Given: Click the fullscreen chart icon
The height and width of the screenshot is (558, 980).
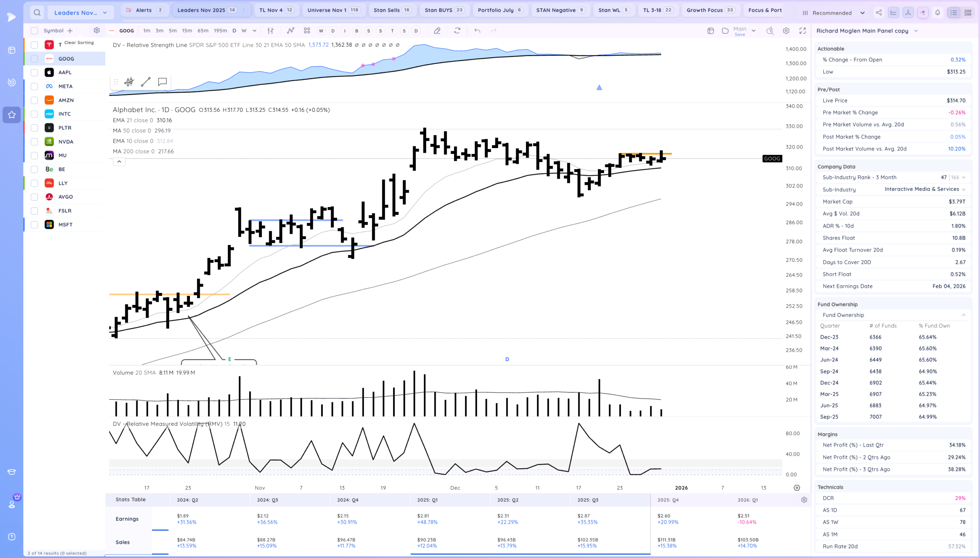Looking at the screenshot, I should pyautogui.click(x=802, y=31).
